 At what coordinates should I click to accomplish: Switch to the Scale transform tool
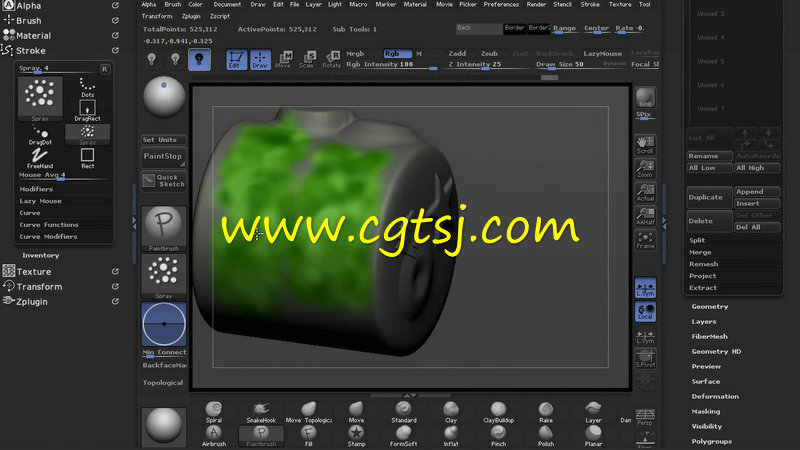(307, 60)
